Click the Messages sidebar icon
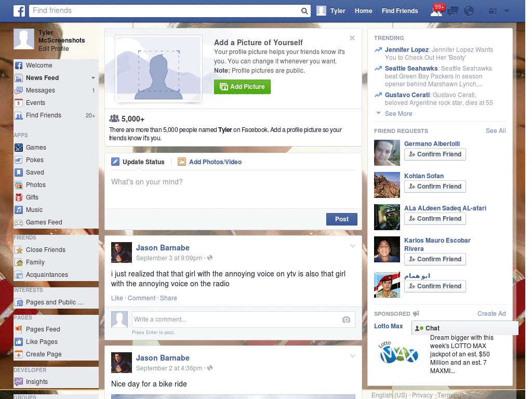Viewport: 532px width, 399px height. [19, 90]
